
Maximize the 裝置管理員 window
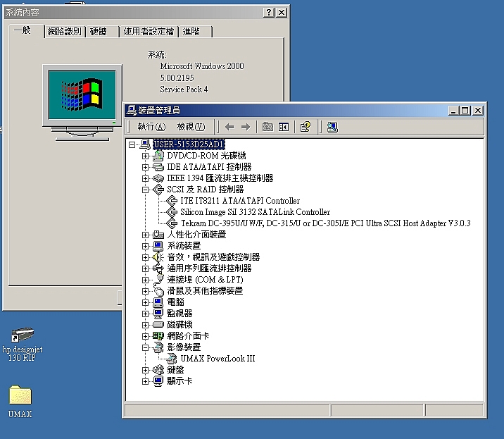point(465,111)
